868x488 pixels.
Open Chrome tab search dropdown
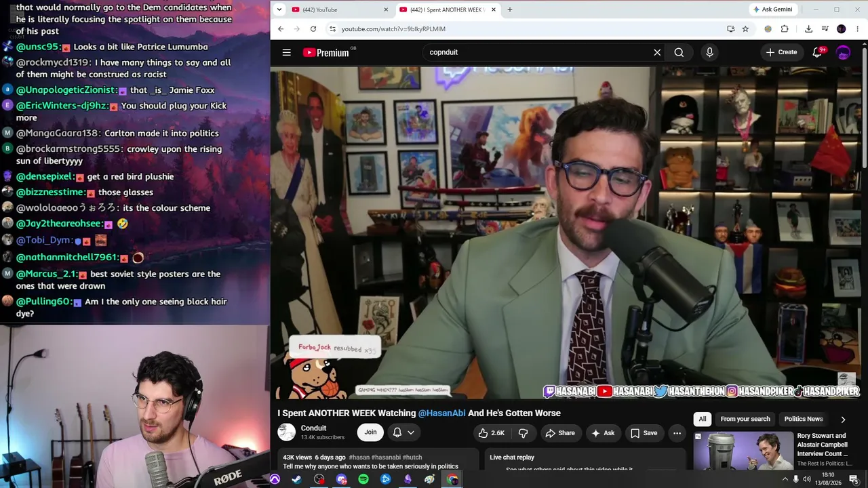(x=279, y=9)
